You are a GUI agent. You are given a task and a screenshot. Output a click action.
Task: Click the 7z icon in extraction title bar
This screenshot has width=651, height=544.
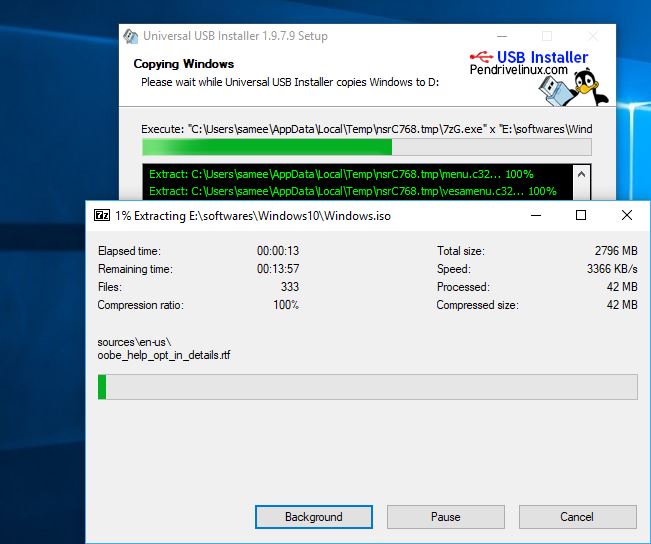tap(102, 215)
